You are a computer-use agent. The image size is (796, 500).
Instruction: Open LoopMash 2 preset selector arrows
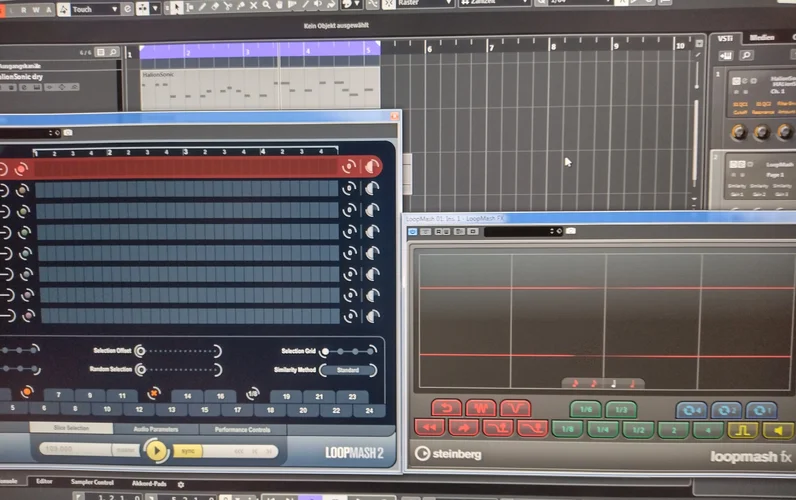coord(51,132)
